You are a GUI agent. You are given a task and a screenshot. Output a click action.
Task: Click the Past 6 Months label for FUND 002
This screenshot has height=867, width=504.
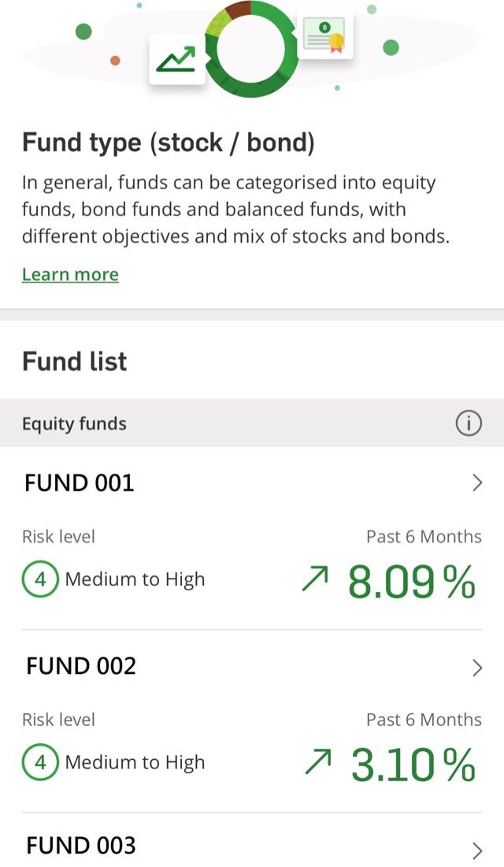point(424,719)
